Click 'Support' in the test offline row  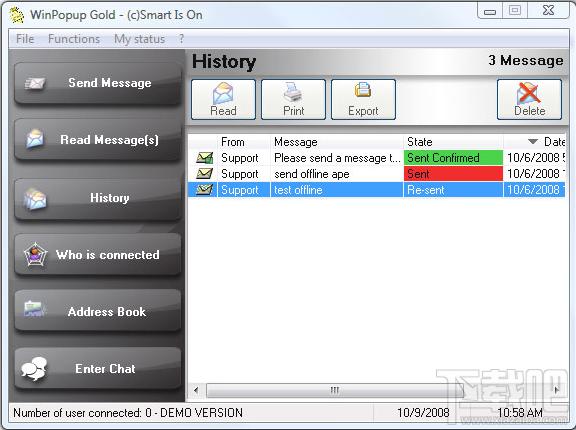[x=240, y=190]
